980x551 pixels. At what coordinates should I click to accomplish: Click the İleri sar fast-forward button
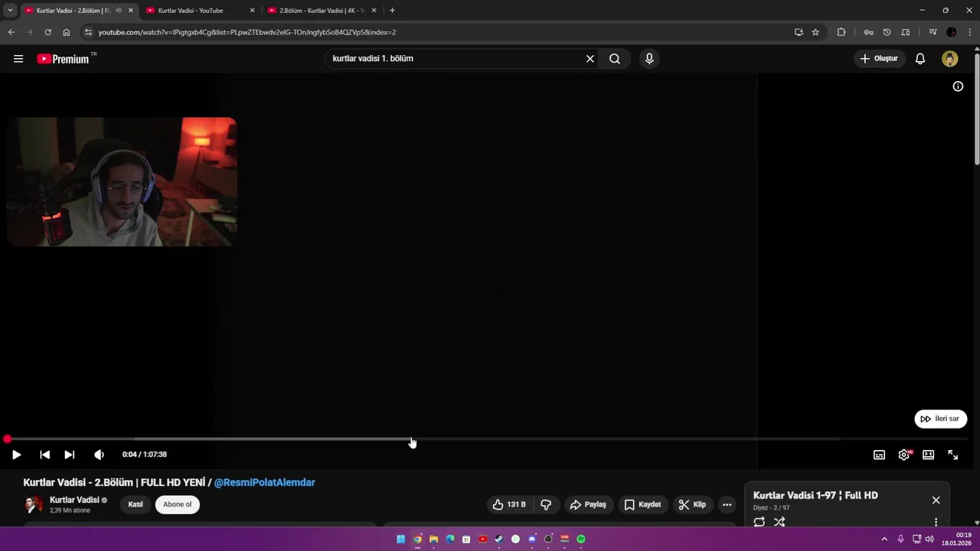[941, 419]
